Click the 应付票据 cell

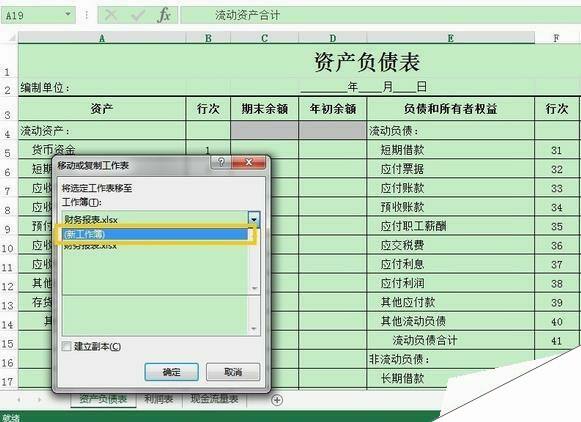pyautogui.click(x=451, y=169)
